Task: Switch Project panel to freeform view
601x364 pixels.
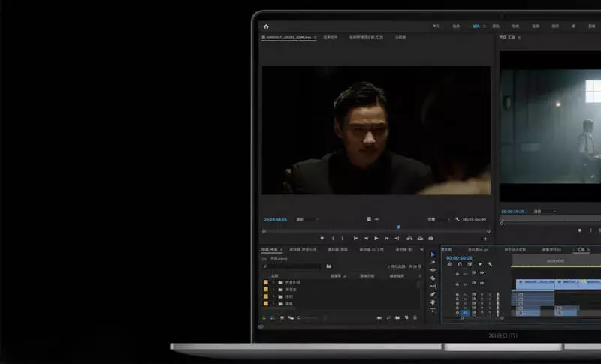Action: tap(291, 317)
